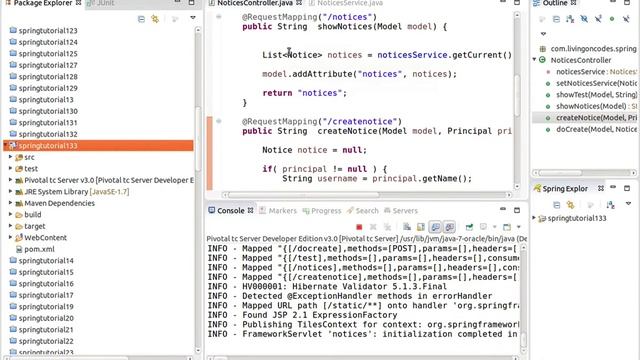Expand build folder
Image resolution: width=640 pixels, height=360 pixels.
click(x=10, y=214)
